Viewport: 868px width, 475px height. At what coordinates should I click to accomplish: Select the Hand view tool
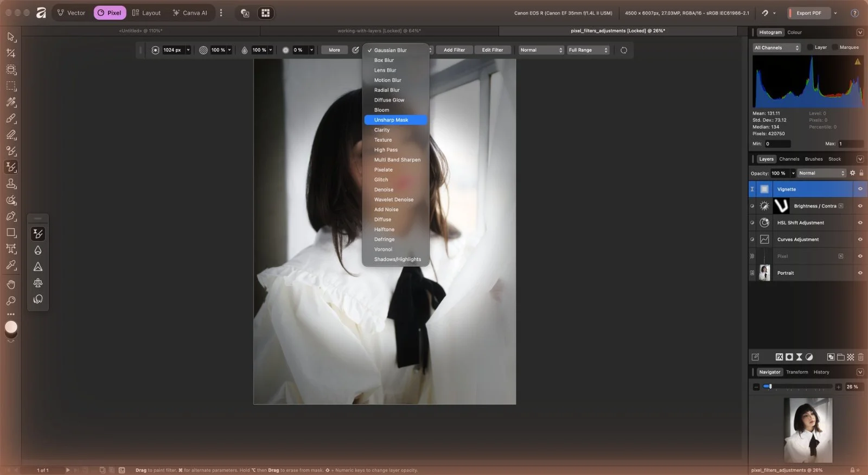pos(11,284)
